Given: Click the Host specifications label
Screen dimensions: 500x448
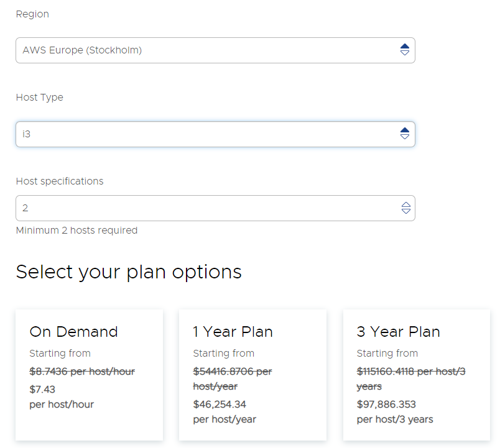Looking at the screenshot, I should (x=60, y=181).
